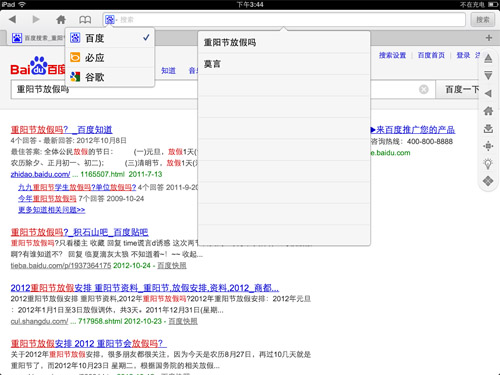Viewport: 500px width, 375px height.
Task: Tap the side panel light bulb icon
Action: coord(488,164)
